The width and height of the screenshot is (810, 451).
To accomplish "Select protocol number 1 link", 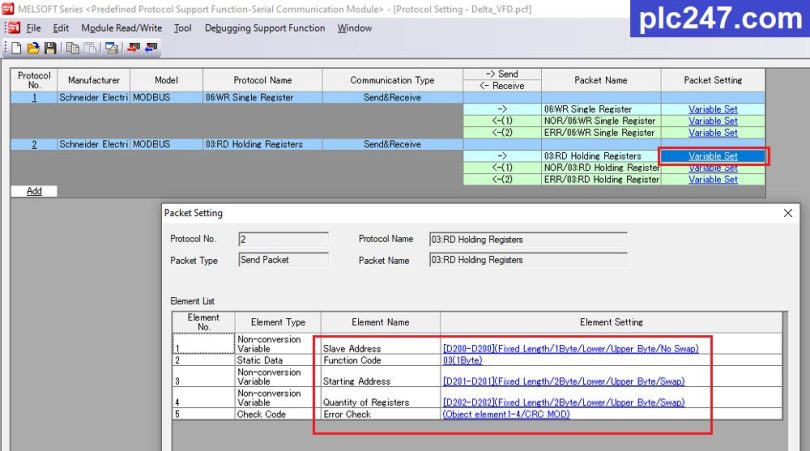I will (x=34, y=97).
